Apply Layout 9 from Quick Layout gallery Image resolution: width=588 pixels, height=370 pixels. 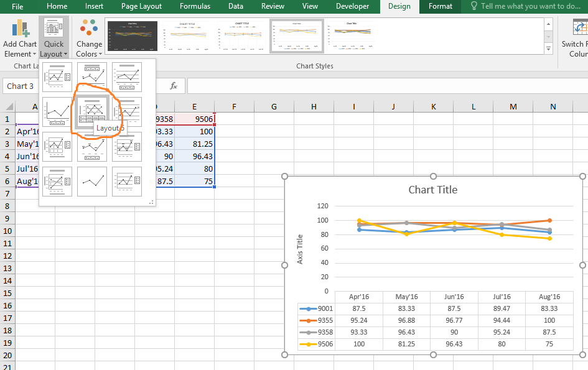[127, 147]
